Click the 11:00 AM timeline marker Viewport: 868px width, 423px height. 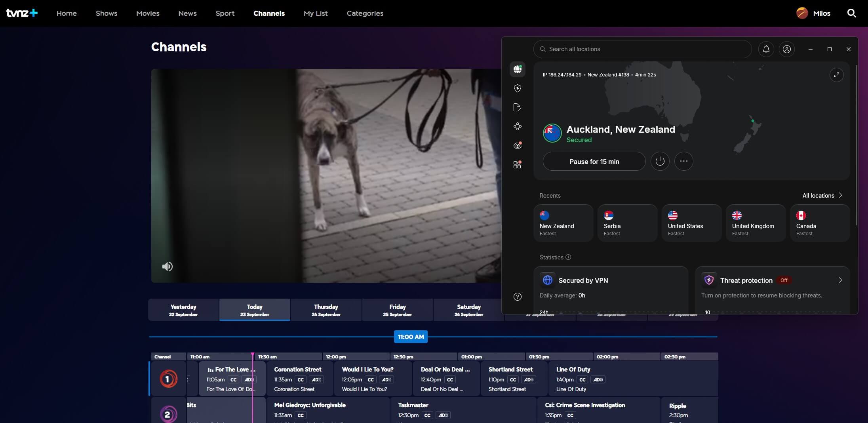tap(411, 337)
